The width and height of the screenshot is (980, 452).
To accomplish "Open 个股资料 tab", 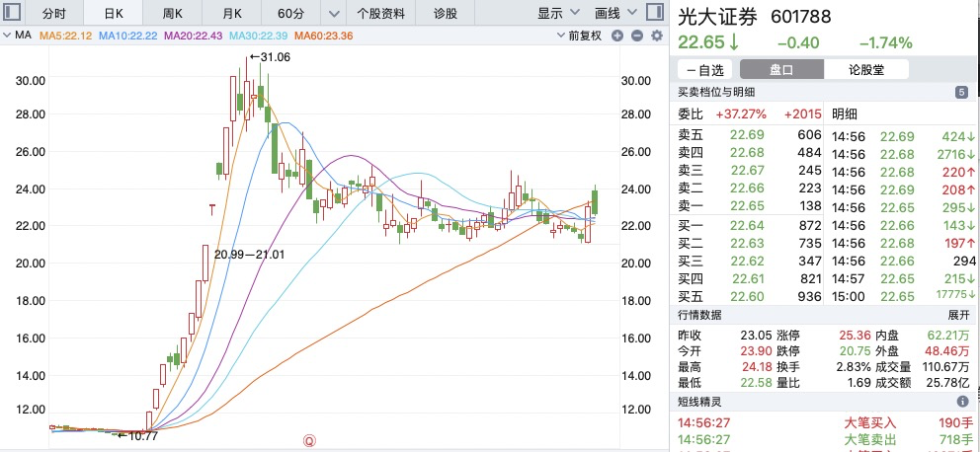I will click(380, 13).
